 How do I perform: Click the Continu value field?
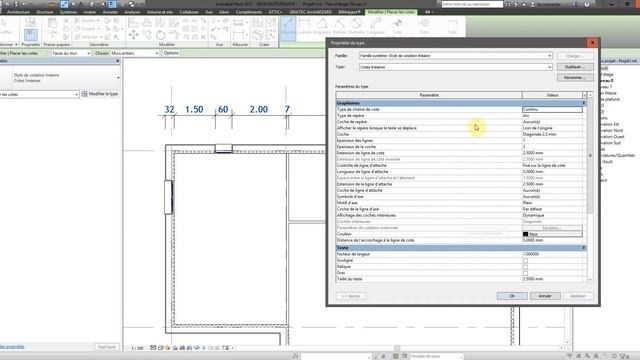click(x=552, y=109)
